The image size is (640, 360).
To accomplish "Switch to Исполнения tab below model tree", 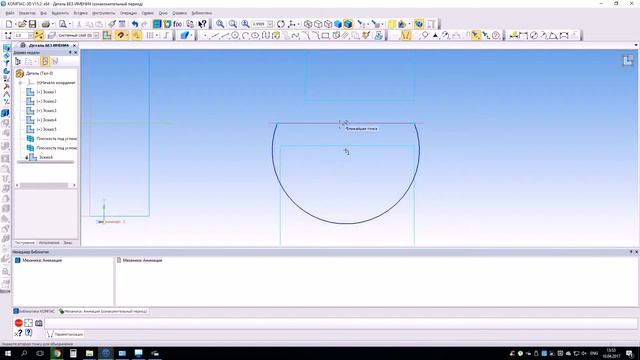I will point(49,243).
